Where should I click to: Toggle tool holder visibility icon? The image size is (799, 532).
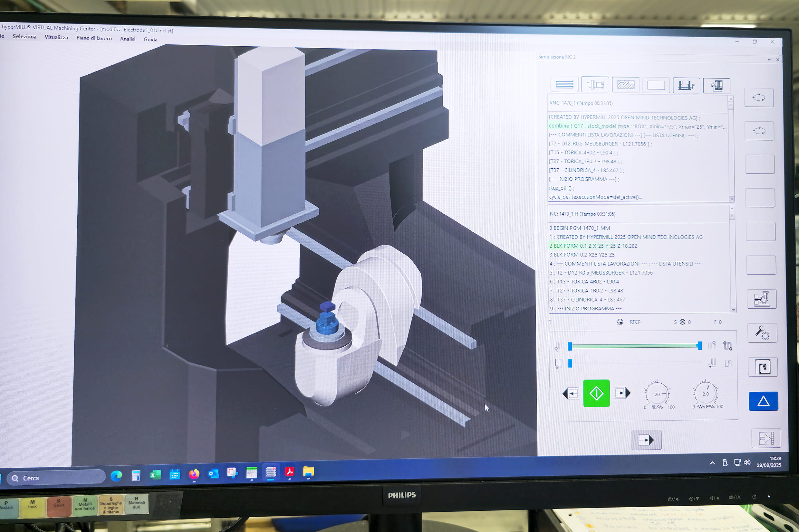coord(595,84)
